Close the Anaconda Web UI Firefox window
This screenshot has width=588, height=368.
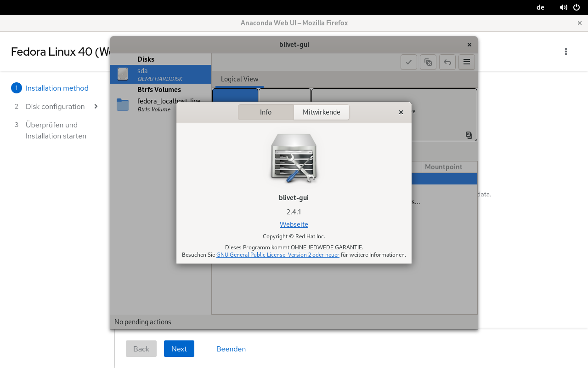tap(580, 23)
